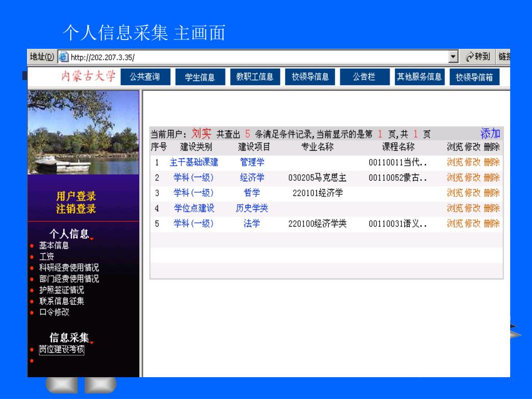
Task: Click 历史学类 project link
Action: point(252,208)
